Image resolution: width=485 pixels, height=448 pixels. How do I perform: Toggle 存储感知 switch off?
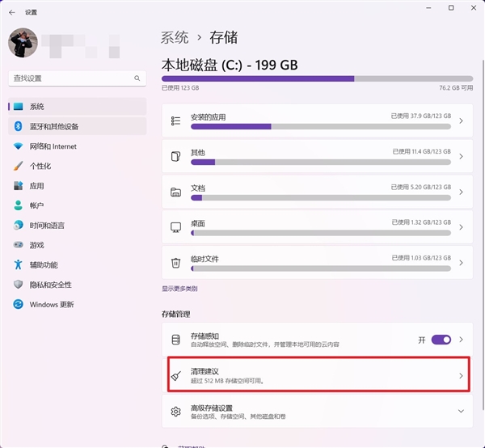[441, 340]
